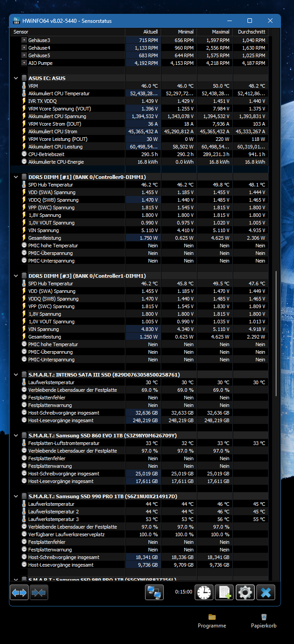Start logging with the sheet-plus icon
Image resolution: width=294 pixels, height=644 pixels.
click(x=224, y=593)
